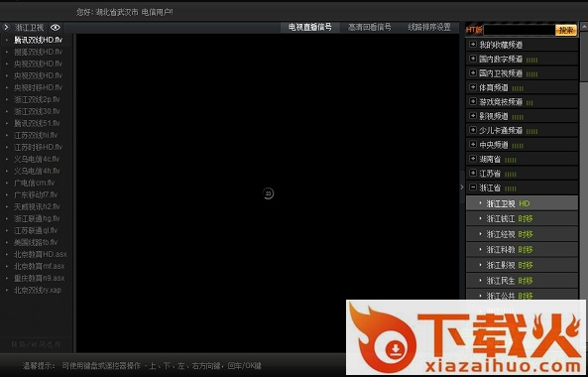Screen dimensions: 588x377
Task: Select the 浙江科教 时移 channel
Action: pyautogui.click(x=522, y=250)
